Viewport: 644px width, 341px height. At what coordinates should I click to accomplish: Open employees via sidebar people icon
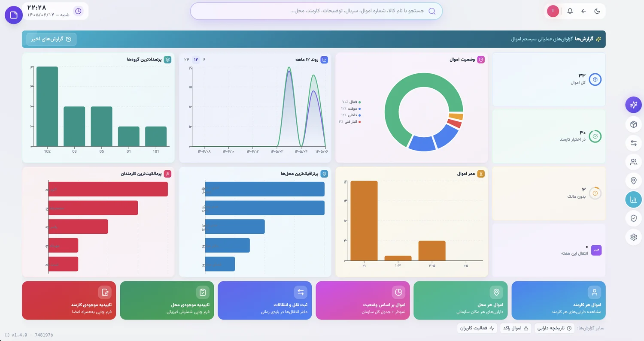pyautogui.click(x=633, y=162)
